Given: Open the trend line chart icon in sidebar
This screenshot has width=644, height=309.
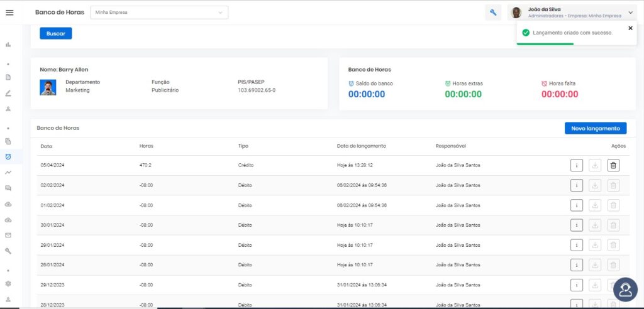Looking at the screenshot, I should 8,172.
